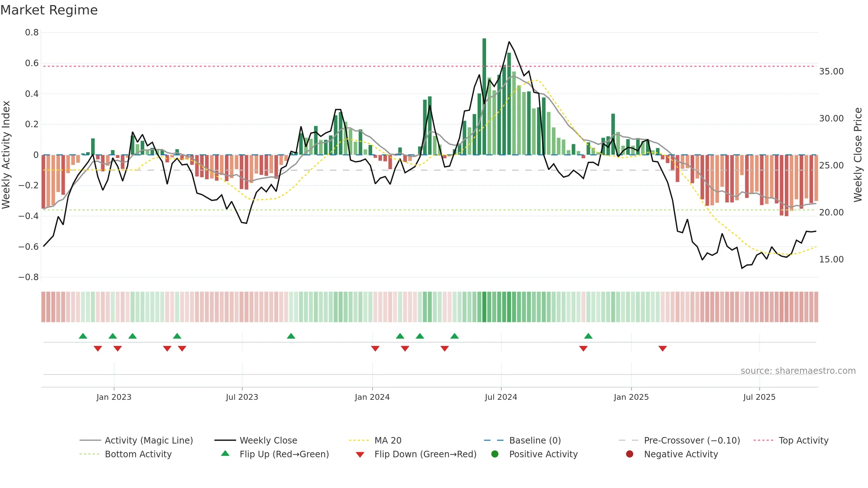The width and height of the screenshot is (868, 488).
Task: Click the source: sharemaestro.com credit text
Action: coord(798,371)
